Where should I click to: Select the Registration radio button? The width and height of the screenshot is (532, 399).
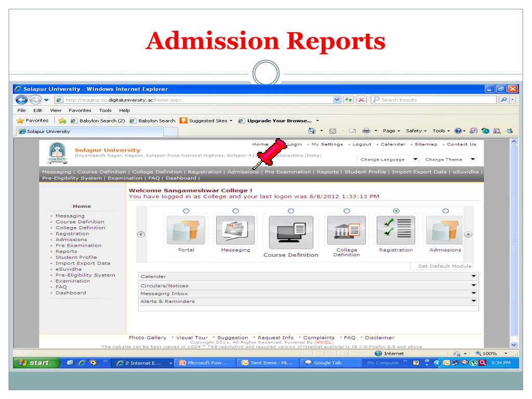click(396, 211)
